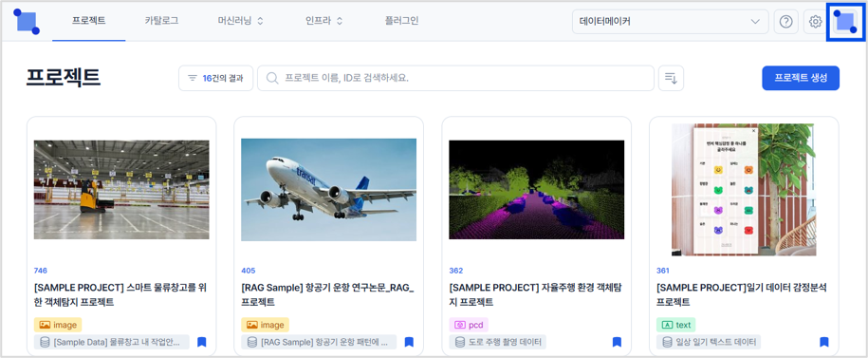The height and width of the screenshot is (358, 868).
Task: Expand the 머신러닝 menu
Action: click(x=241, y=22)
